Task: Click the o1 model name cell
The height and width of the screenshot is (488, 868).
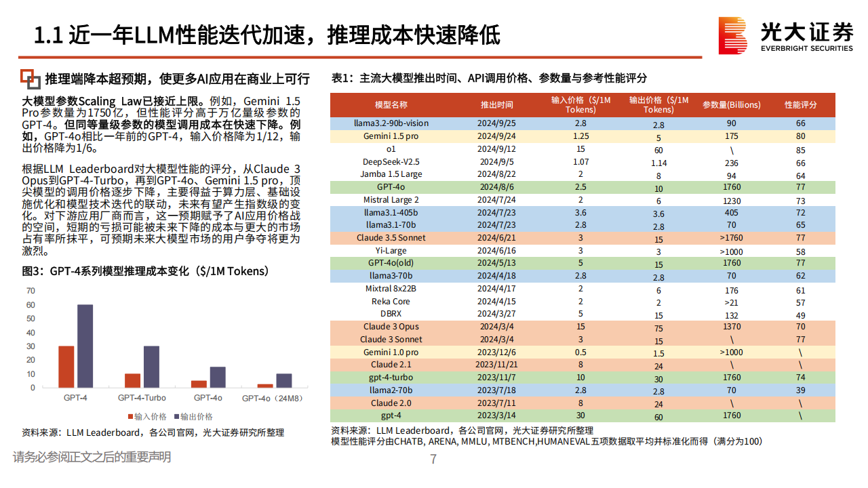Action: (x=391, y=149)
